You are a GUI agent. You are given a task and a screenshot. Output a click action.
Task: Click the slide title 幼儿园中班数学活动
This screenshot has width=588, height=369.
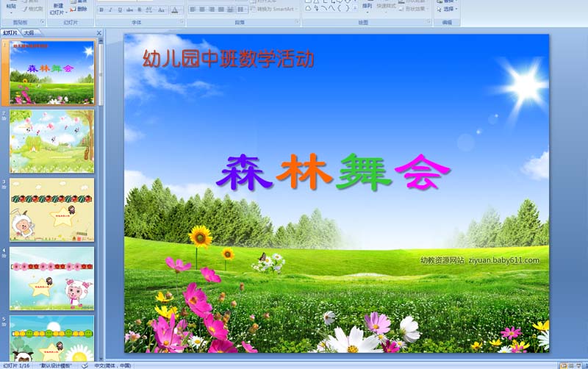[229, 59]
